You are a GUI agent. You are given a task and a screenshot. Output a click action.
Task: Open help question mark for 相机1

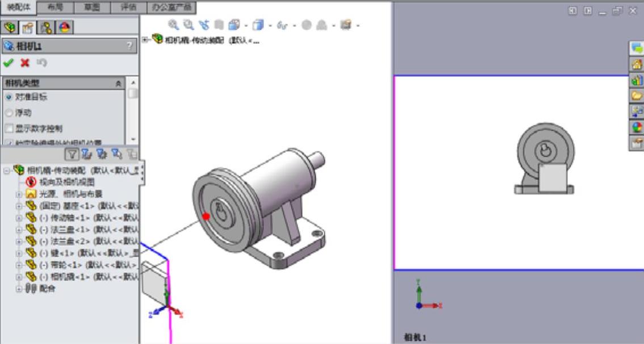129,47
